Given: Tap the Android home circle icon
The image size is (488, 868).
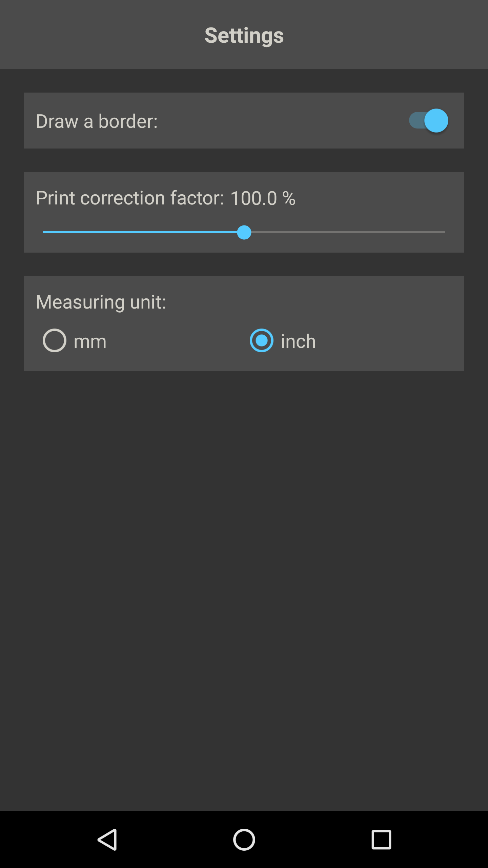Looking at the screenshot, I should pos(244,840).
